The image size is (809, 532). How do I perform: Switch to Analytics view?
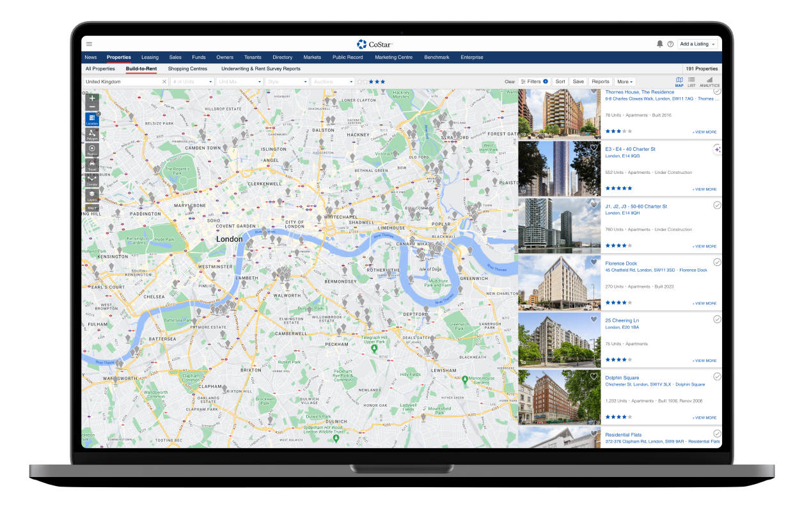tap(709, 82)
